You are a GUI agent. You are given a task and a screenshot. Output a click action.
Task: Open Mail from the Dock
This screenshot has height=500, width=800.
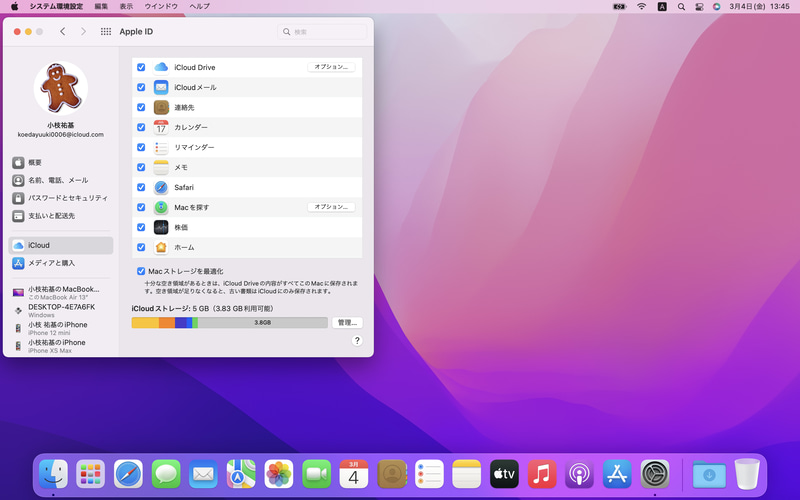(203, 474)
